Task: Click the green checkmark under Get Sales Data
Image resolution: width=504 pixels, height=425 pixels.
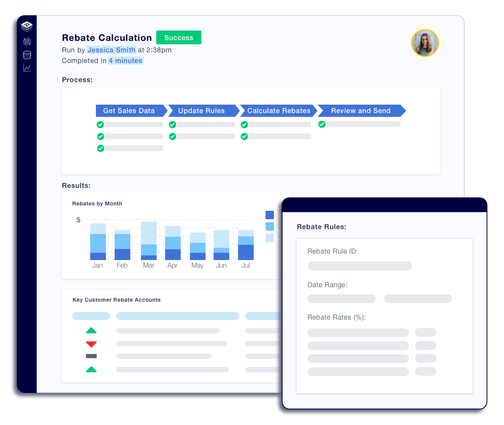Action: [100, 124]
